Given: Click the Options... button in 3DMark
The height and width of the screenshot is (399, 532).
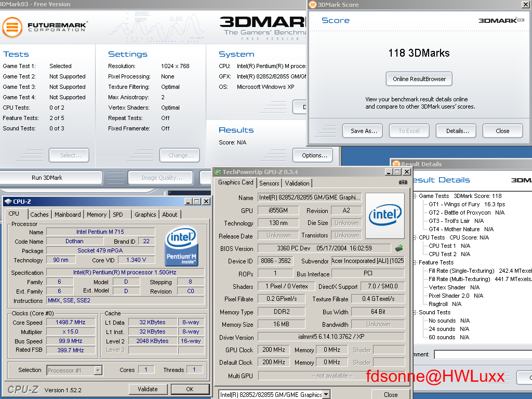Looking at the screenshot, I should (313, 155).
